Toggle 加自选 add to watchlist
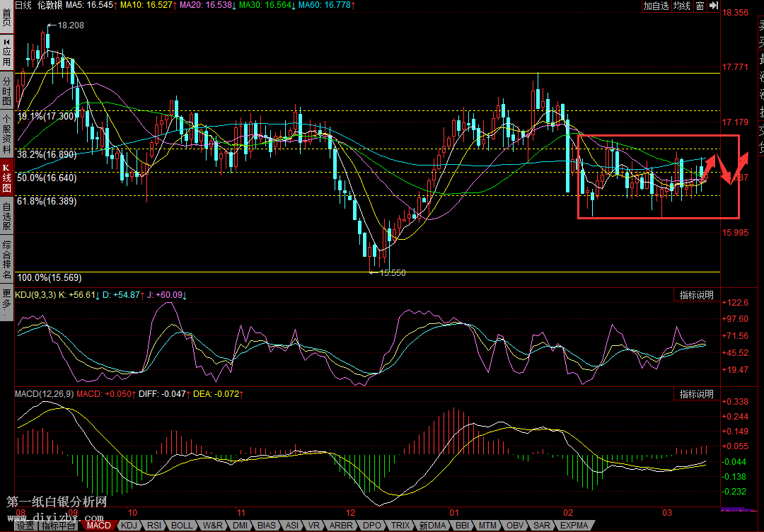 [656, 6]
